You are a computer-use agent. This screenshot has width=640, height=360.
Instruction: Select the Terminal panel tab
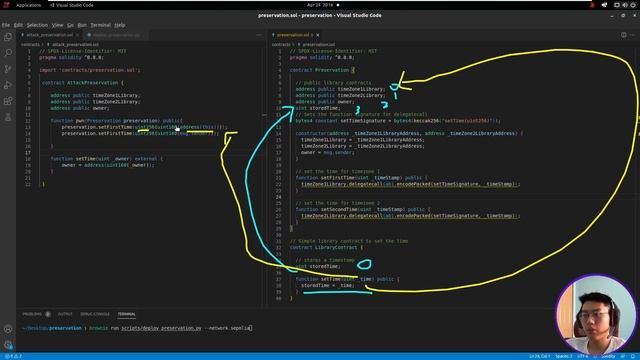(127, 314)
